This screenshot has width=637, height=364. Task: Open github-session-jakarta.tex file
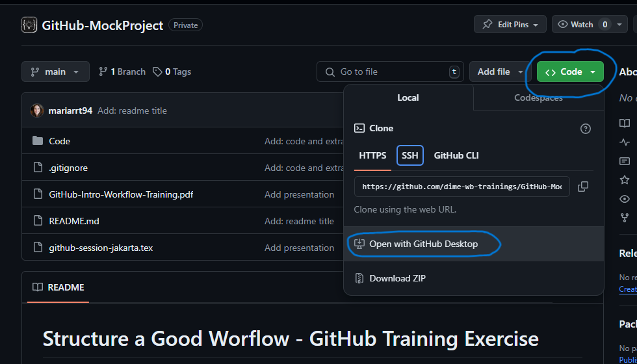[101, 248]
